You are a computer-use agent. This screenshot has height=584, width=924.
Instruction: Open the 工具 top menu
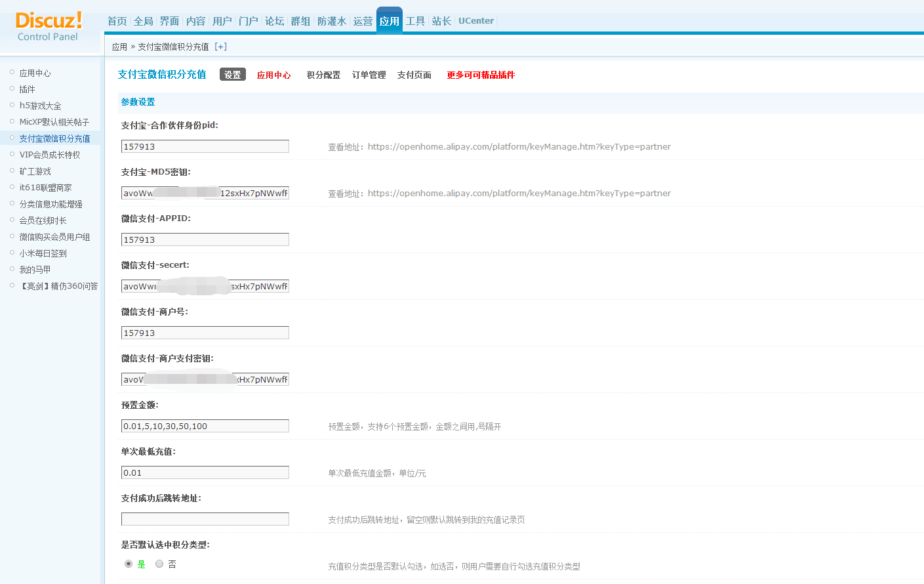[x=416, y=21]
